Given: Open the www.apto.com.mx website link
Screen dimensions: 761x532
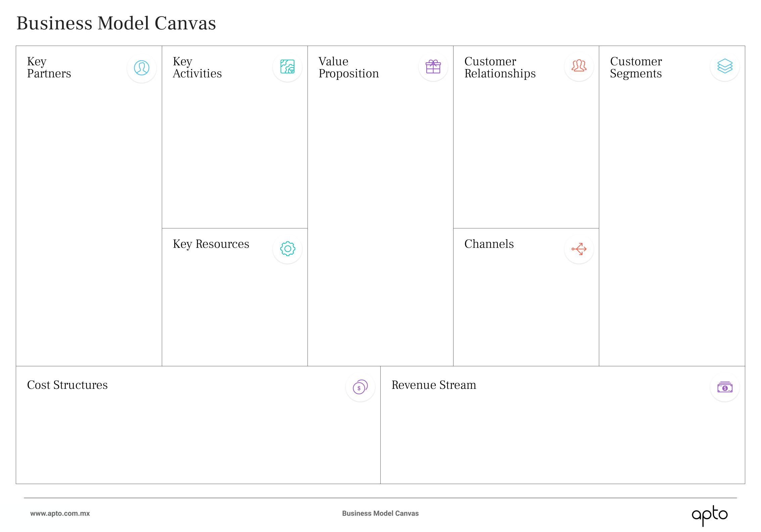Looking at the screenshot, I should 60,514.
